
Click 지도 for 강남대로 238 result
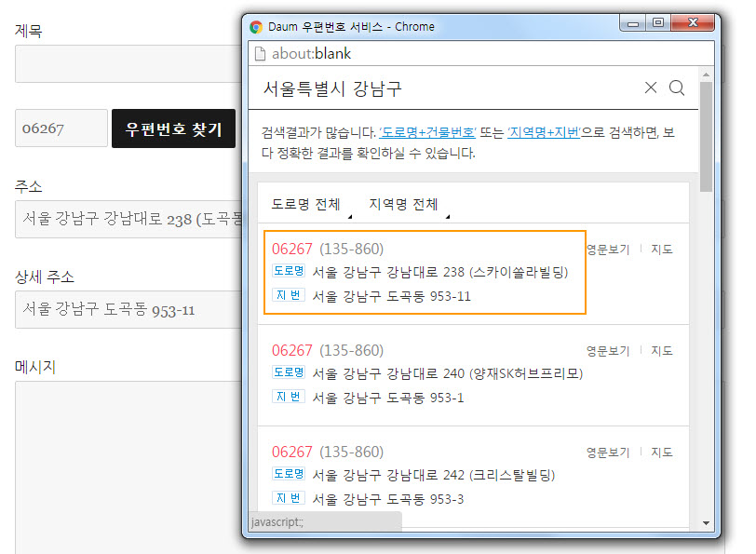coord(661,250)
